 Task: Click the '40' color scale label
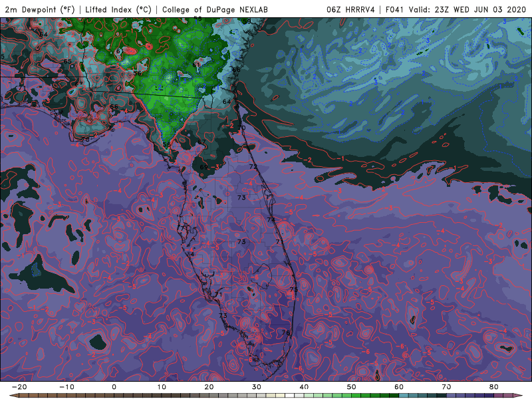[304, 387]
